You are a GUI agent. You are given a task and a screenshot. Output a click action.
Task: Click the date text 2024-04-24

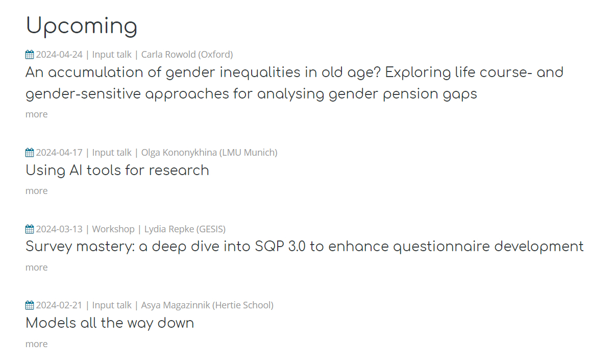[x=59, y=55]
